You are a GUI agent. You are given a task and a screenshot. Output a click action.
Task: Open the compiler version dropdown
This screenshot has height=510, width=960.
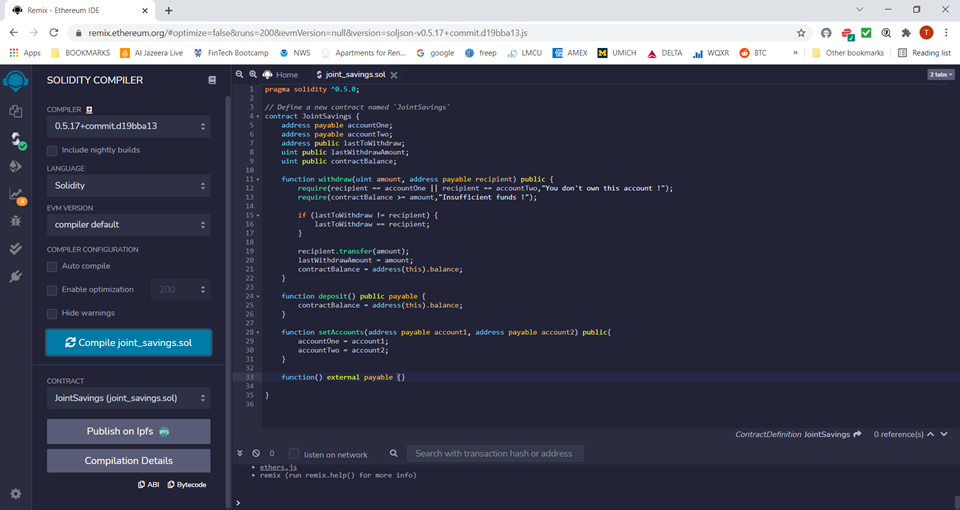(x=129, y=126)
